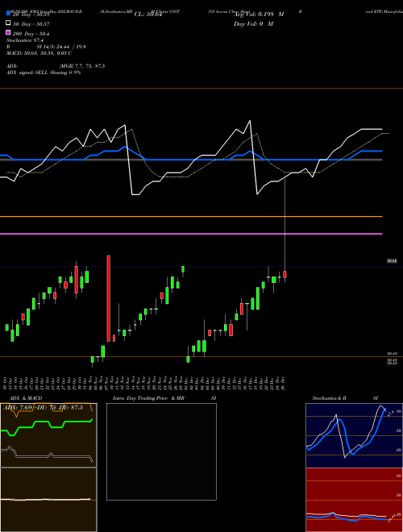The height and width of the screenshot is (532, 403).
Task: Click the magenta 200-day line on chart
Action: pyautogui.click(x=191, y=234)
